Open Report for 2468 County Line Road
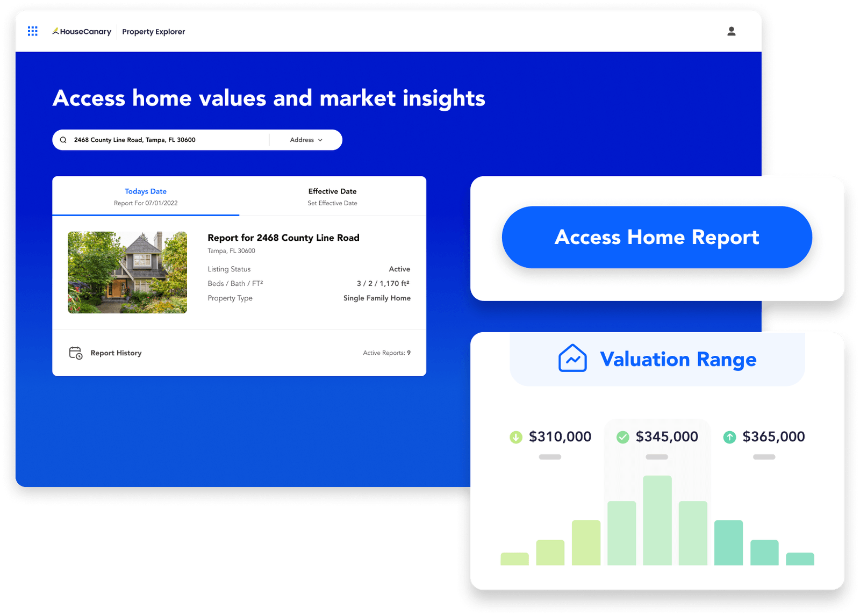The height and width of the screenshot is (616, 860). [x=283, y=238]
